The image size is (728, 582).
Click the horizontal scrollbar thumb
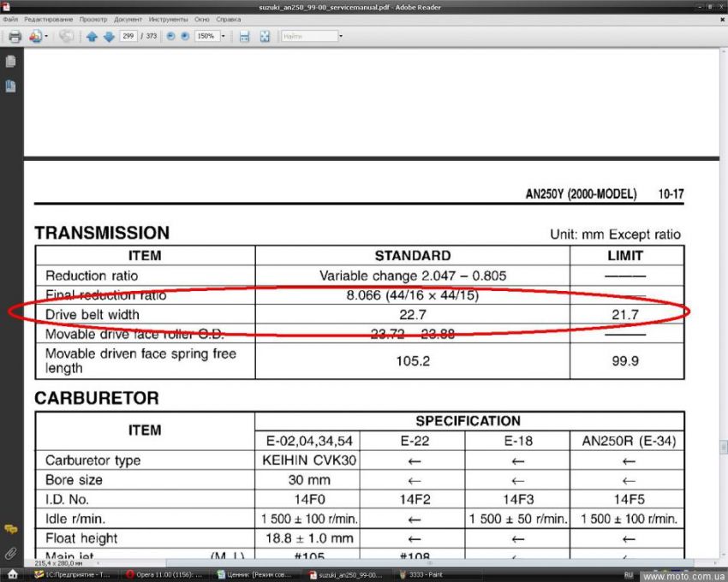click(430, 563)
